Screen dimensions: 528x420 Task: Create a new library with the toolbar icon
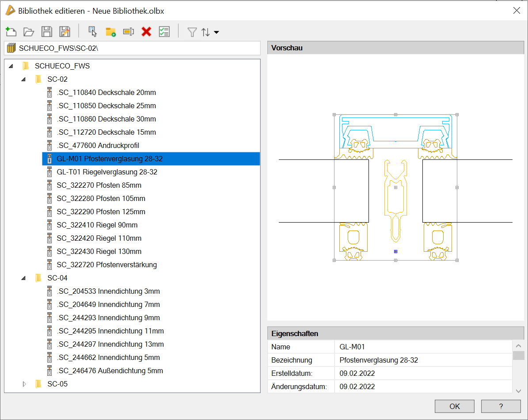(11, 32)
